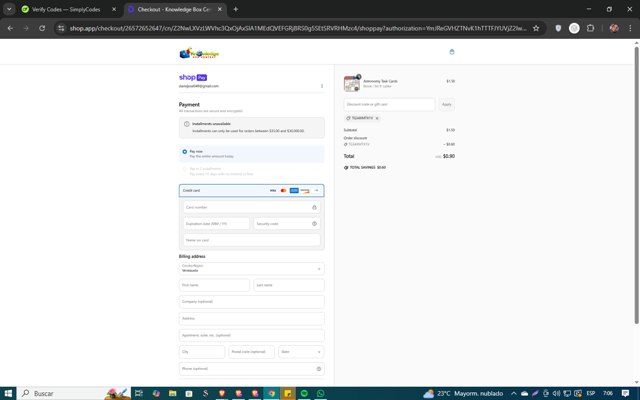The width and height of the screenshot is (640, 400).
Task: Open Google Chrome from the taskbar
Action: coord(271,393)
